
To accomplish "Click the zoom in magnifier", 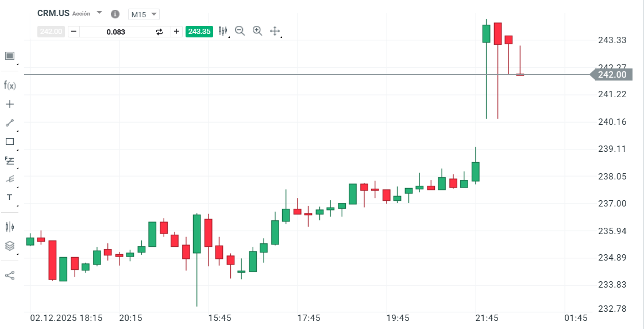I will (x=257, y=31).
